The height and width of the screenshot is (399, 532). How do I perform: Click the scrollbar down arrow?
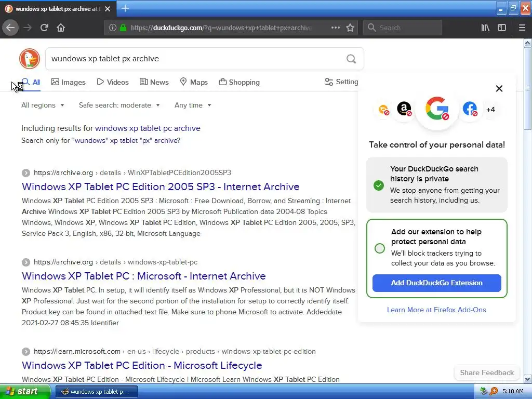(528, 379)
